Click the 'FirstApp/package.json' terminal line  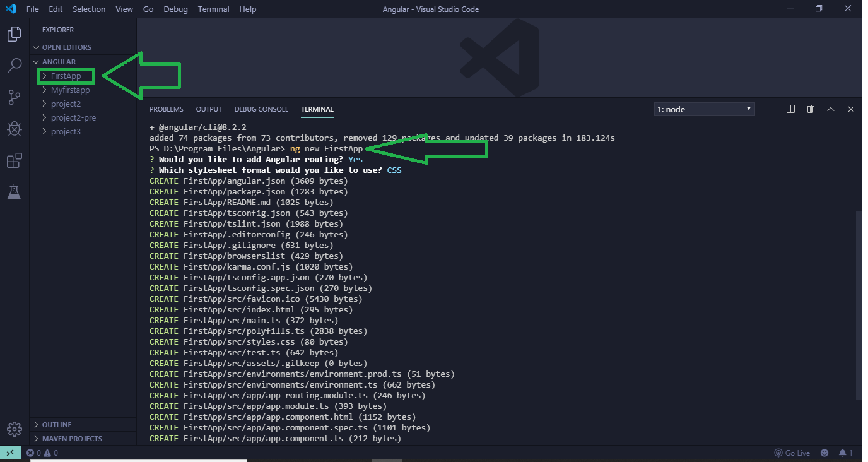click(249, 192)
